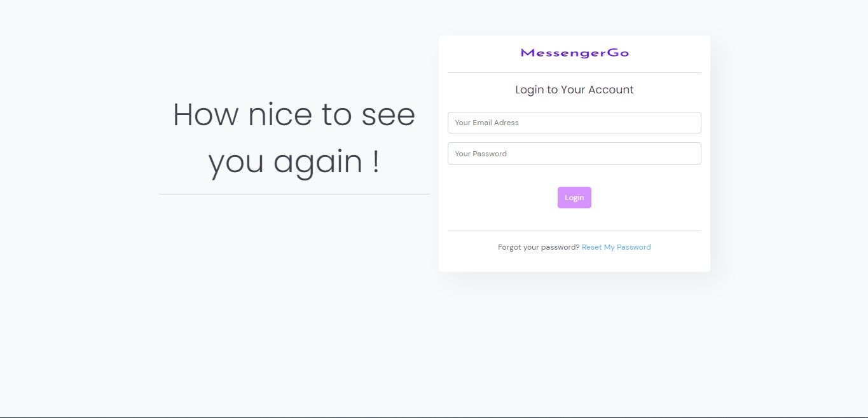Click the "Forgot your password?" text
The width and height of the screenshot is (868, 418).
(539, 247)
